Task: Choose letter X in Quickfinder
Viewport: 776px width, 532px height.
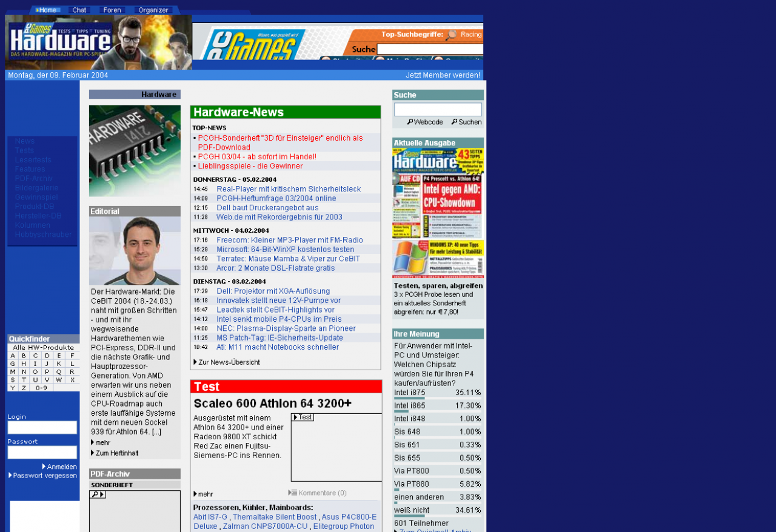Action: click(72, 380)
